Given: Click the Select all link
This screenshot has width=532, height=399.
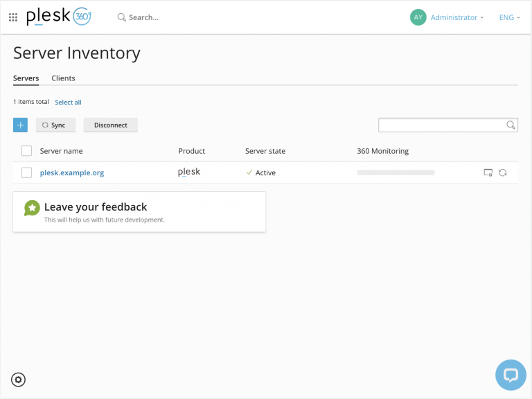Looking at the screenshot, I should coord(68,102).
